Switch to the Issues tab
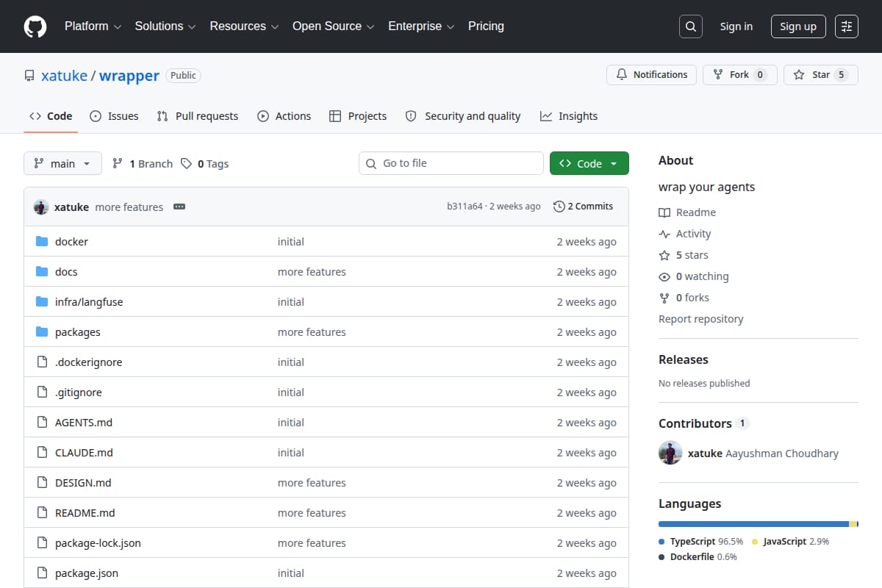Image resolution: width=882 pixels, height=588 pixels. 114,116
